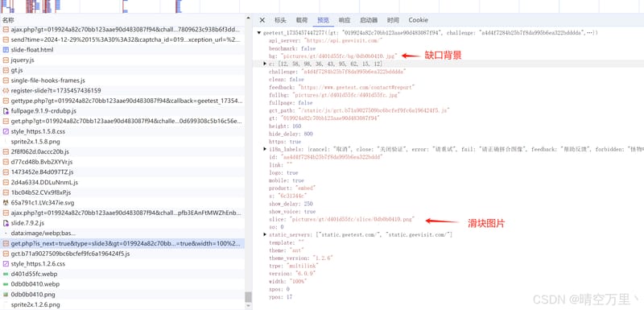Collapse the geetest root response object
Image resolution: width=644 pixels, height=310 pixels.
coord(259,32)
